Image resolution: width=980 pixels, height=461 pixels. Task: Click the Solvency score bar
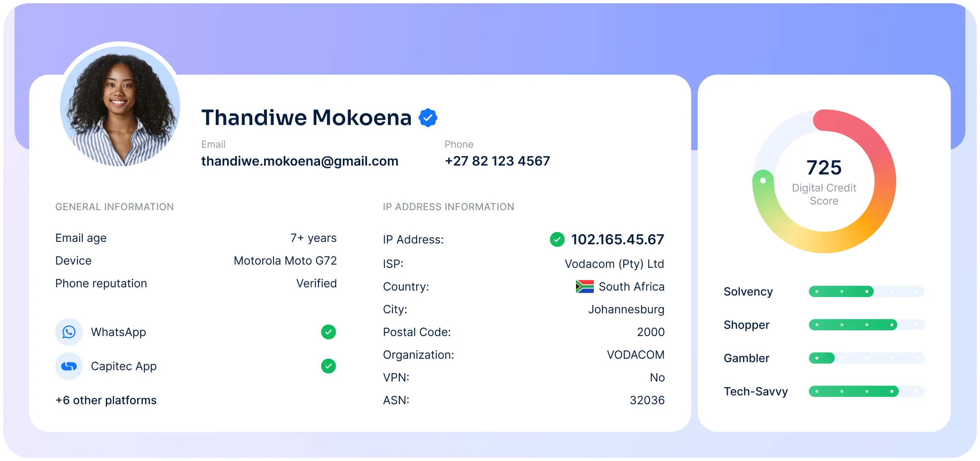[866, 291]
